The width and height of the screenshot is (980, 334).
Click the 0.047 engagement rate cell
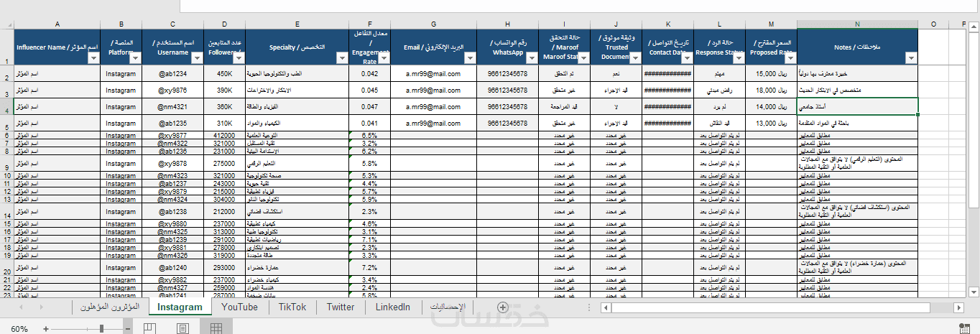[369, 106]
